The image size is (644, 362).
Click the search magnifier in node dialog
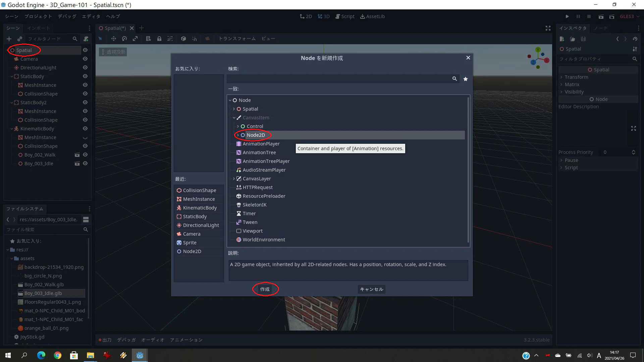pyautogui.click(x=454, y=78)
